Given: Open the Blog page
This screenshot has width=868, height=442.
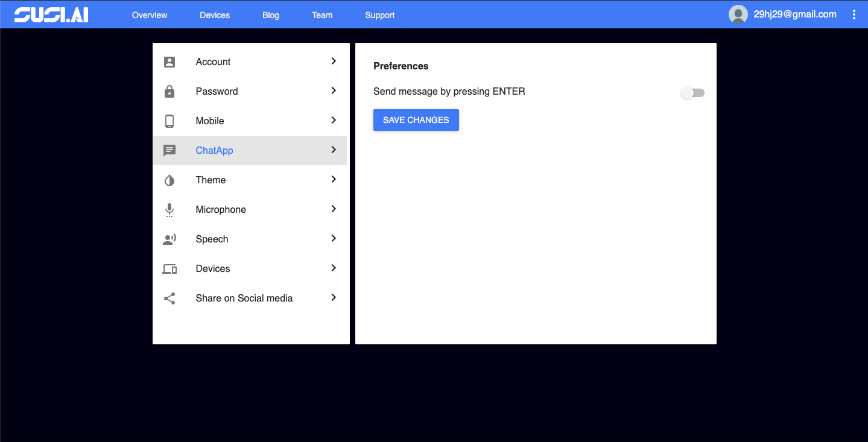Looking at the screenshot, I should click(270, 14).
